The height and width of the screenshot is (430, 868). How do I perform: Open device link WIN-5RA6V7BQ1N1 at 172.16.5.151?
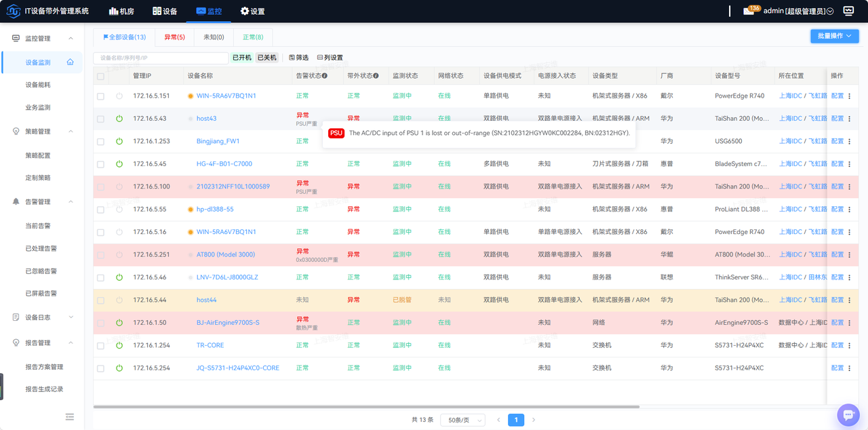tap(226, 96)
